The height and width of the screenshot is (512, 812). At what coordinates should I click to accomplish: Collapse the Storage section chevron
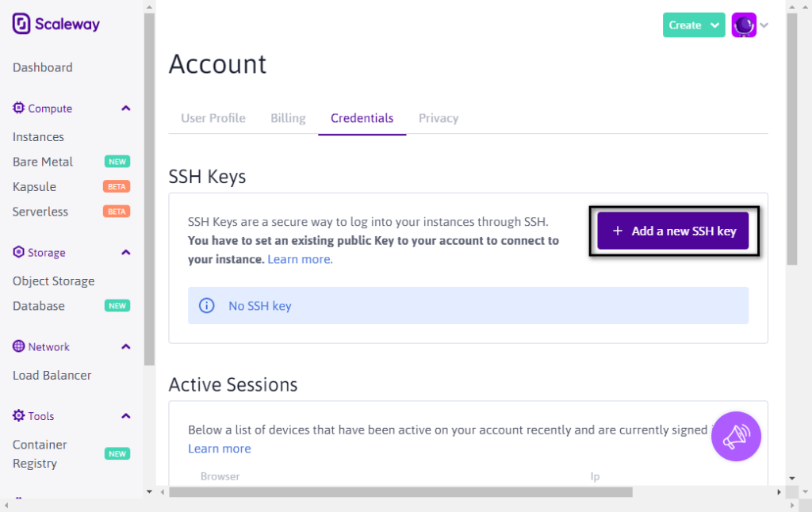126,252
